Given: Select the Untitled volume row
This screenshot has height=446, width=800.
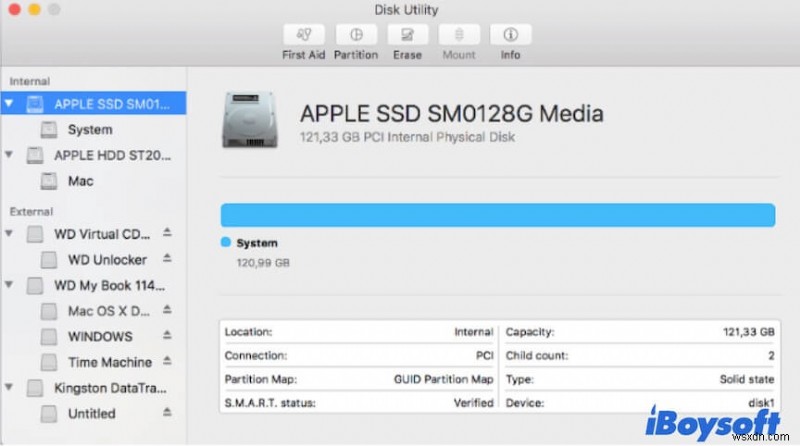Looking at the screenshot, I should coord(93,413).
